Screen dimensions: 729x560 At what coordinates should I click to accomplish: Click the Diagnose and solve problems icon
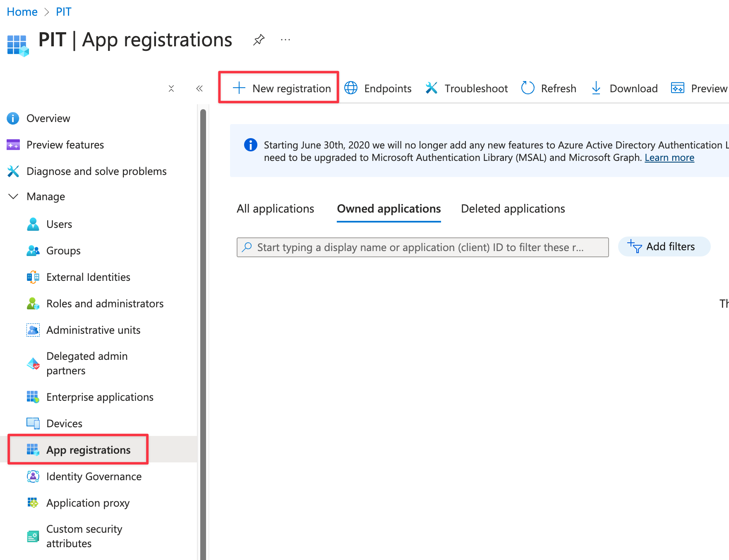[13, 171]
